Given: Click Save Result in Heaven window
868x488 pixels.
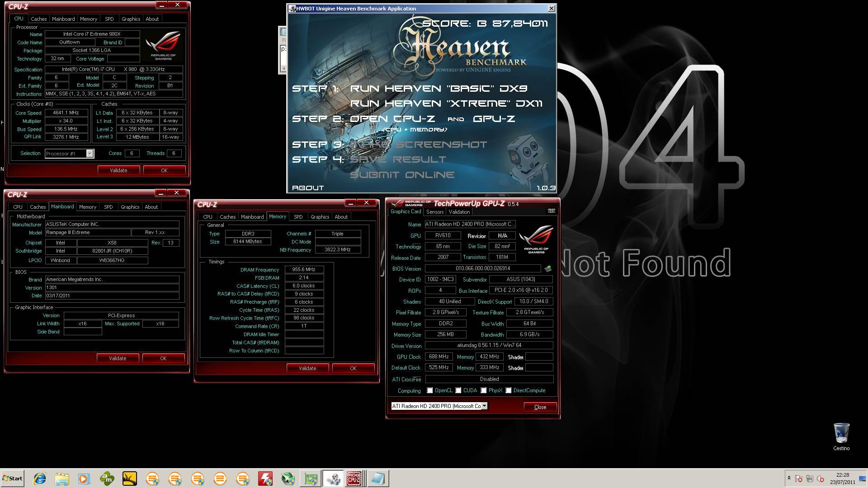Looking at the screenshot, I should coord(398,160).
